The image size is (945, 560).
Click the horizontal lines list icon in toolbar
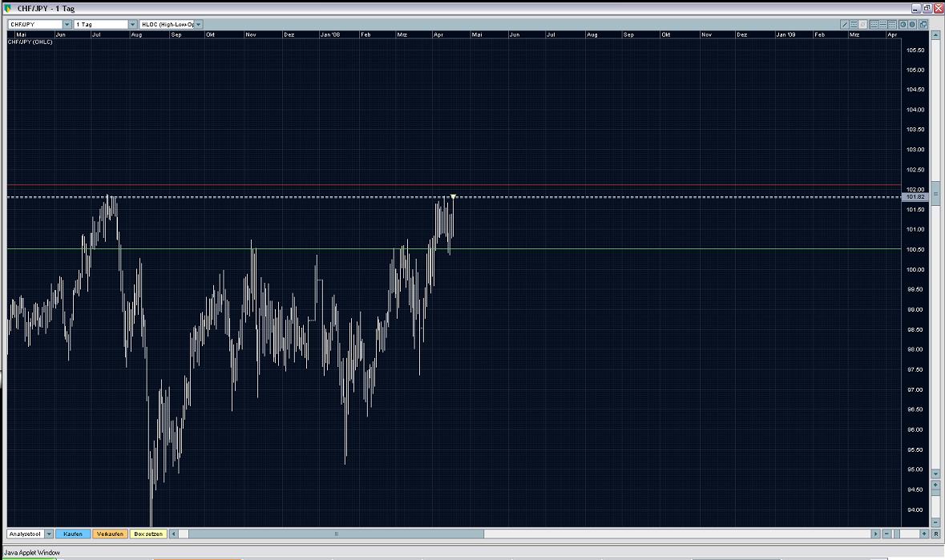854,24
